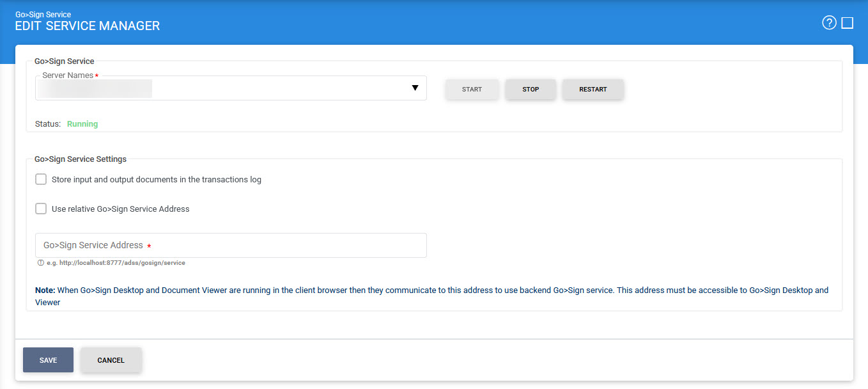Select the blurred Server Names value field
868x389 pixels.
(x=95, y=89)
